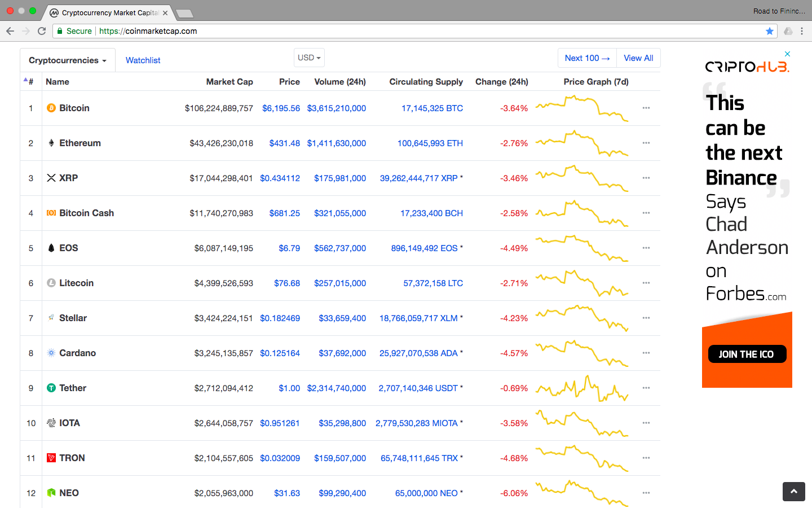Click the bookmark star in address bar
812x508 pixels.
(770, 31)
